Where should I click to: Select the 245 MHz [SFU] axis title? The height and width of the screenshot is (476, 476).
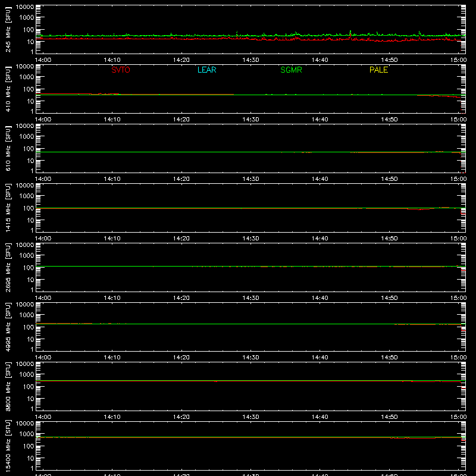pos(8,29)
